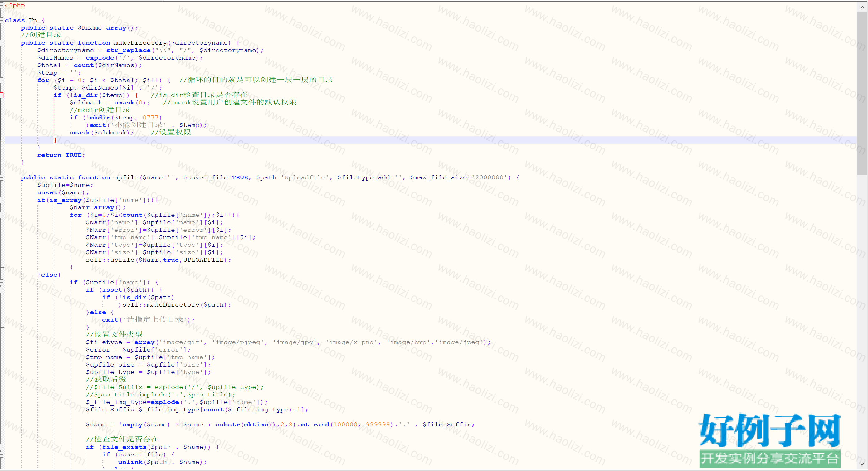Collapse the 'class Up' fold marker
Image resolution: width=868 pixels, height=471 pixels.
click(2, 20)
